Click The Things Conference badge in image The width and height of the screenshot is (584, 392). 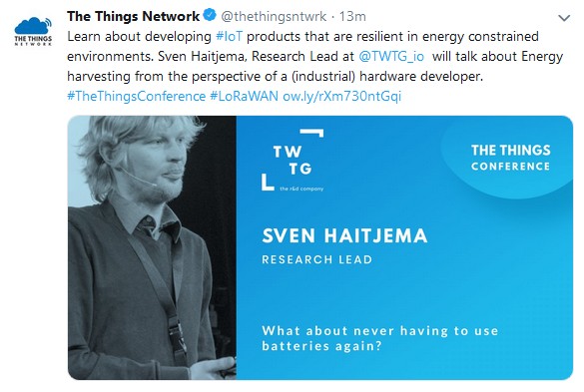pos(510,158)
